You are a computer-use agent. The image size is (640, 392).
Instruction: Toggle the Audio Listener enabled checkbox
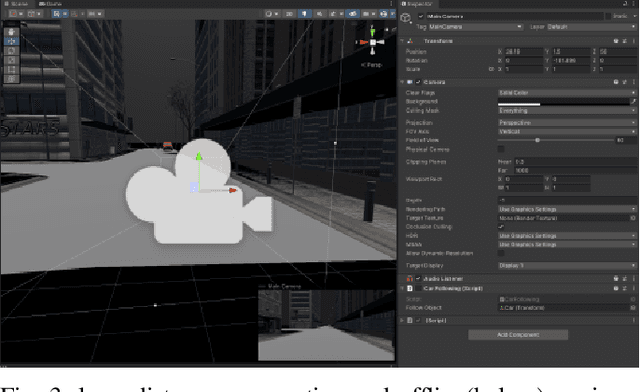[418, 278]
